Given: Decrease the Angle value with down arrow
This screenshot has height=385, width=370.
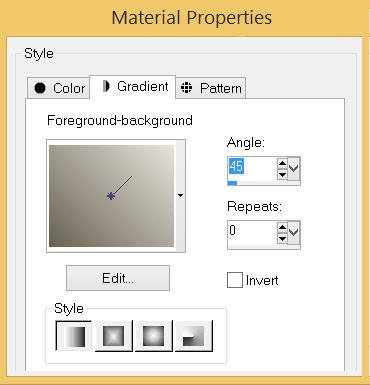Looking at the screenshot, I should point(282,174).
